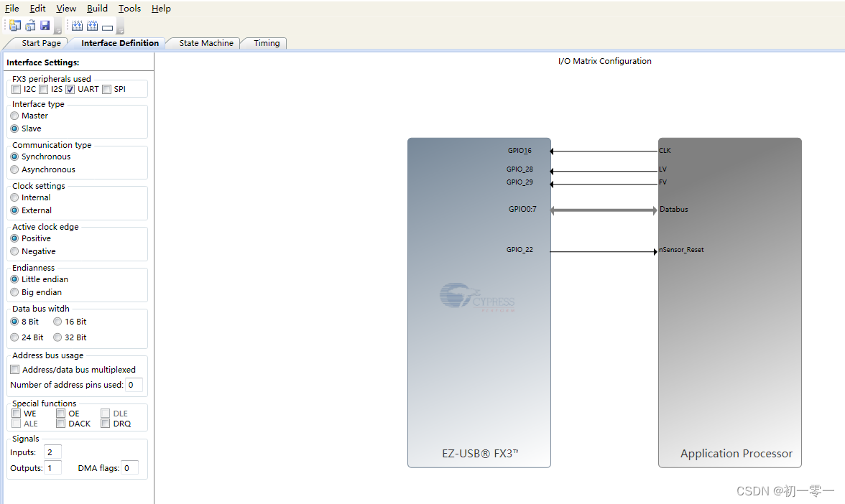
Task: Click the toolbar icon with downward blue arrows
Action: 77,25
